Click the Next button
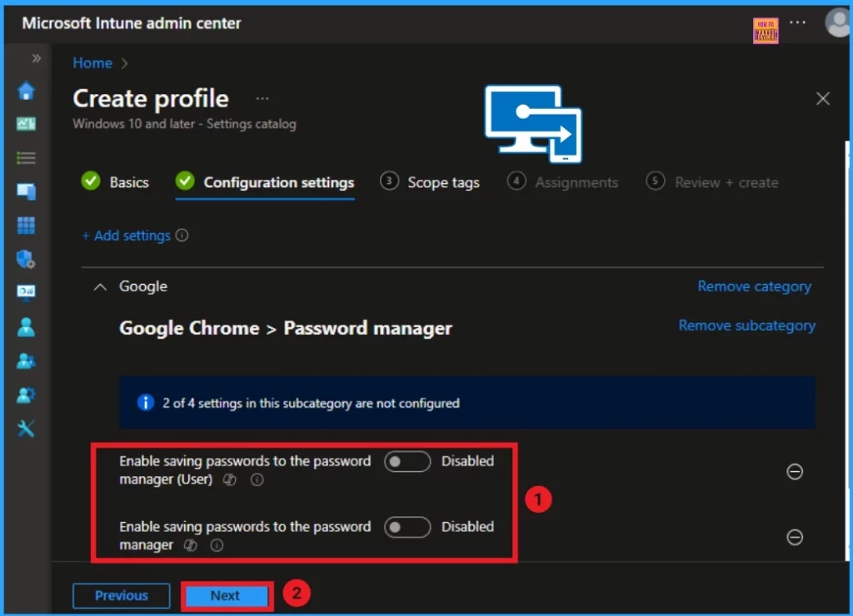The image size is (853, 616). click(x=227, y=595)
